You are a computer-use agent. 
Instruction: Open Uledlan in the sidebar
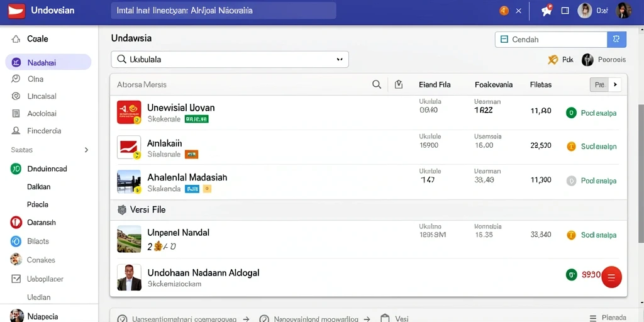coord(38,297)
